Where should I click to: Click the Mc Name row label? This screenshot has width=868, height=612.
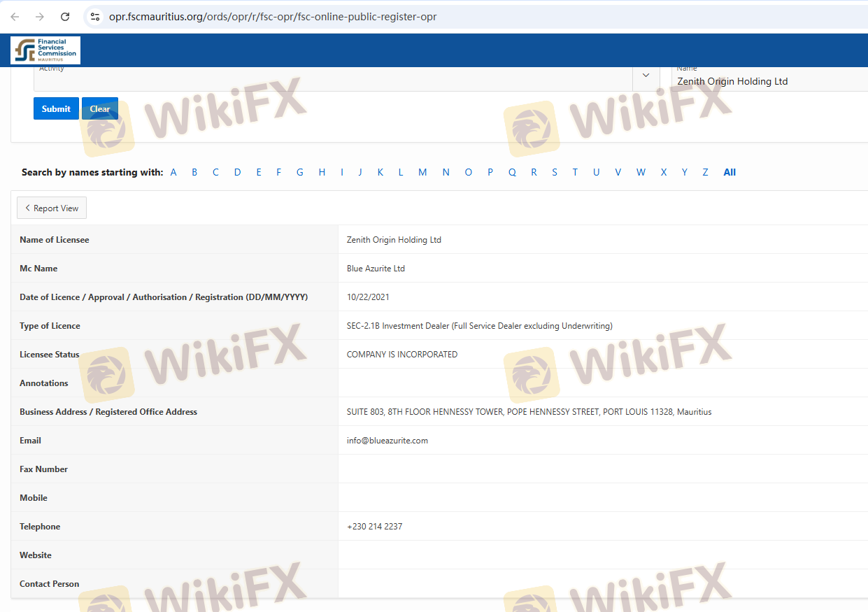(38, 269)
